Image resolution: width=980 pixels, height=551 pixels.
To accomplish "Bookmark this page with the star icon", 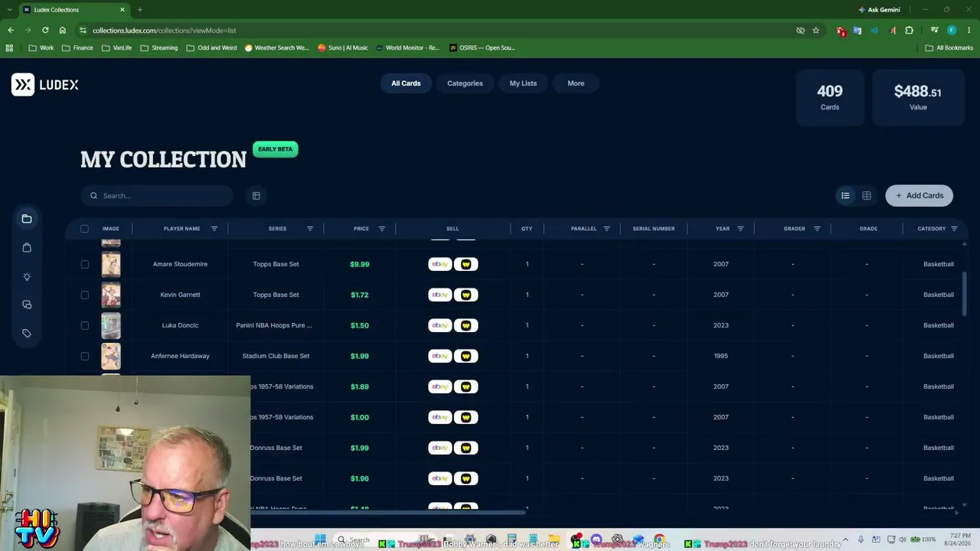I will pos(816,31).
